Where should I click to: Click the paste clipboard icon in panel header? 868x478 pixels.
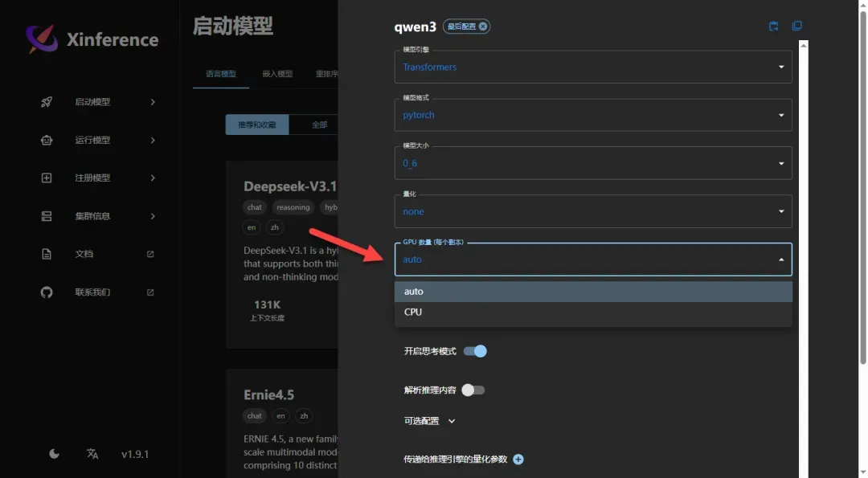pos(773,26)
